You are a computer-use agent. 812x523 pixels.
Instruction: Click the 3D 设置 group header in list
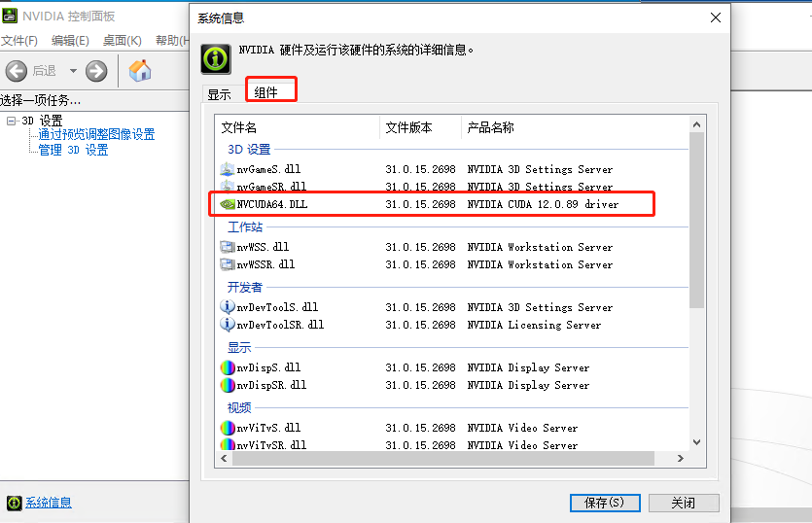(x=249, y=149)
